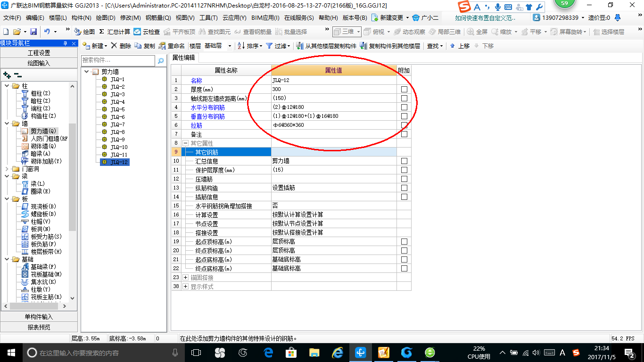Select 集水坑(K) in navigation tree

click(39, 282)
